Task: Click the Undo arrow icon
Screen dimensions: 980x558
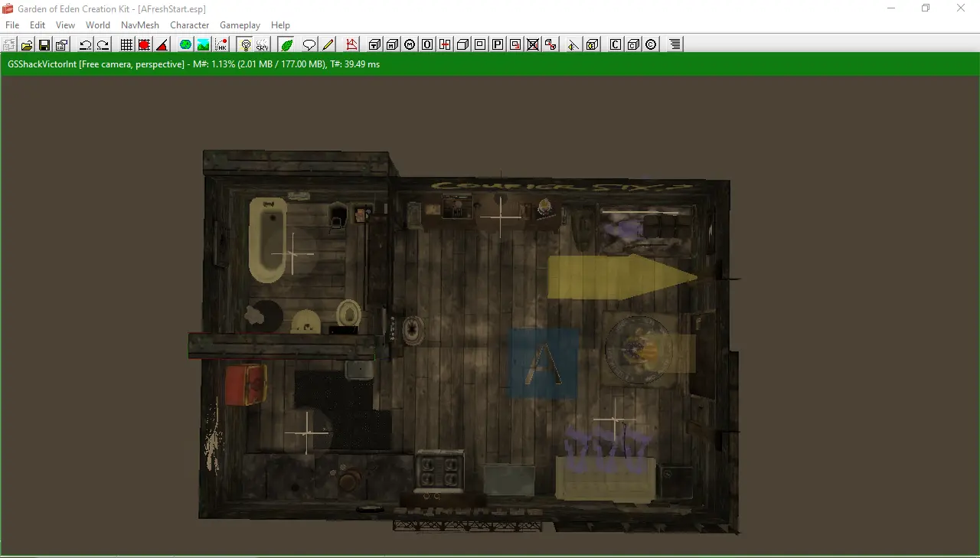Action: pyautogui.click(x=85, y=44)
